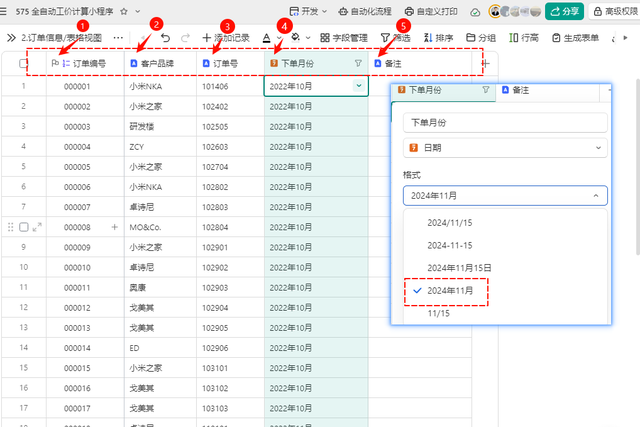Open 字段管理
The image size is (640, 427).
click(x=344, y=38)
